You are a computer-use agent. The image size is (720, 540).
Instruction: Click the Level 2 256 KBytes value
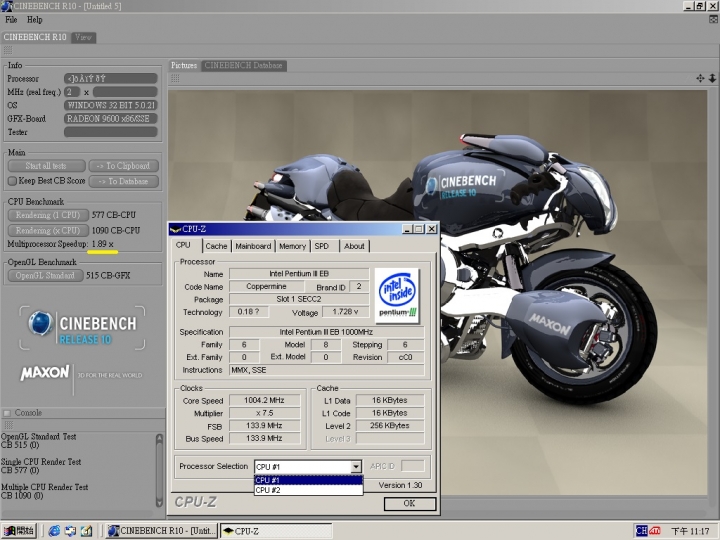[390, 426]
